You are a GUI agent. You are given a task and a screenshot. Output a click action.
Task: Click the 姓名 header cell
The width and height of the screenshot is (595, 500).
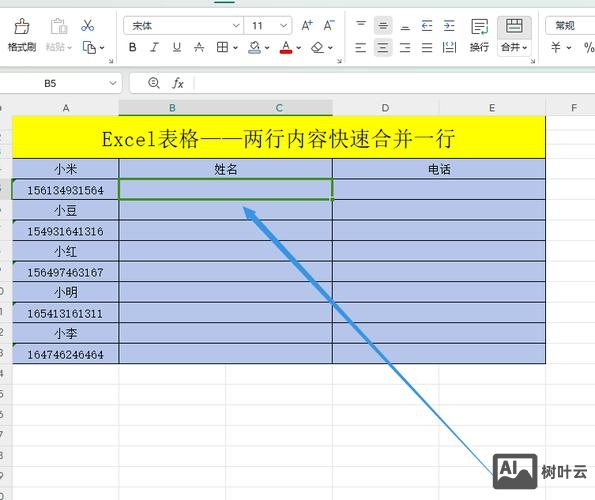[225, 169]
